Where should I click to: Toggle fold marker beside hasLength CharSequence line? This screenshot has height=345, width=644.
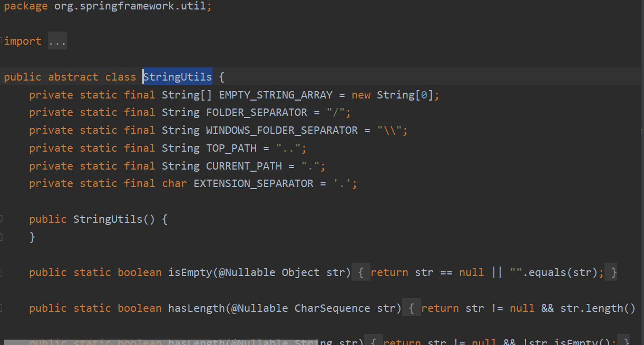pos(2,308)
